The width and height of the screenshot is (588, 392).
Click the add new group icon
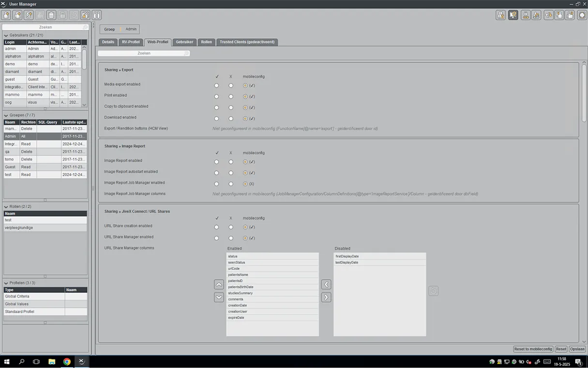(17, 15)
